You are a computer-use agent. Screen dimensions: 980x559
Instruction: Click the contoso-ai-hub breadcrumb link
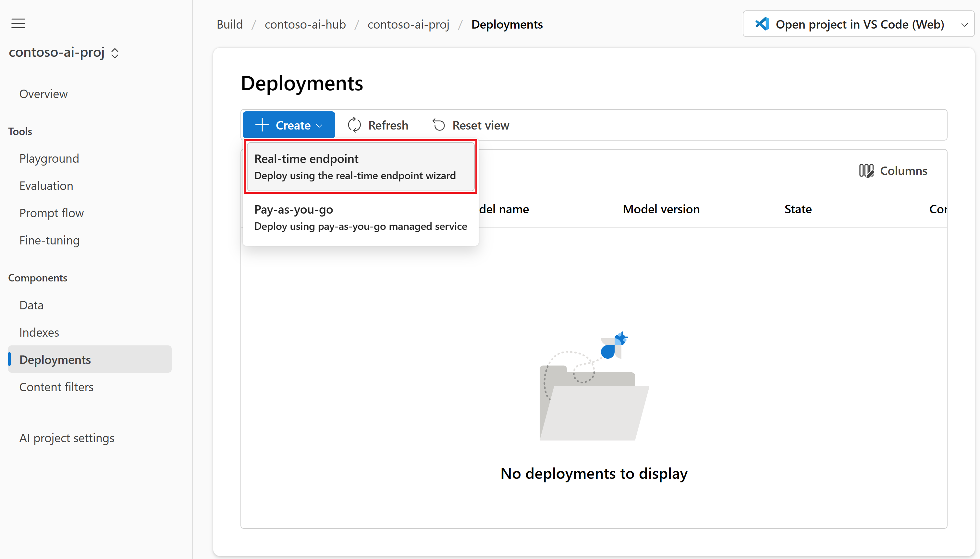point(305,24)
